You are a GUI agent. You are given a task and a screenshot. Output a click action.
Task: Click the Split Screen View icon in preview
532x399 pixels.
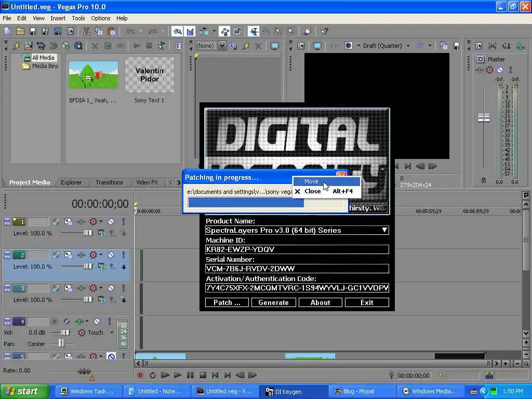coord(348,46)
